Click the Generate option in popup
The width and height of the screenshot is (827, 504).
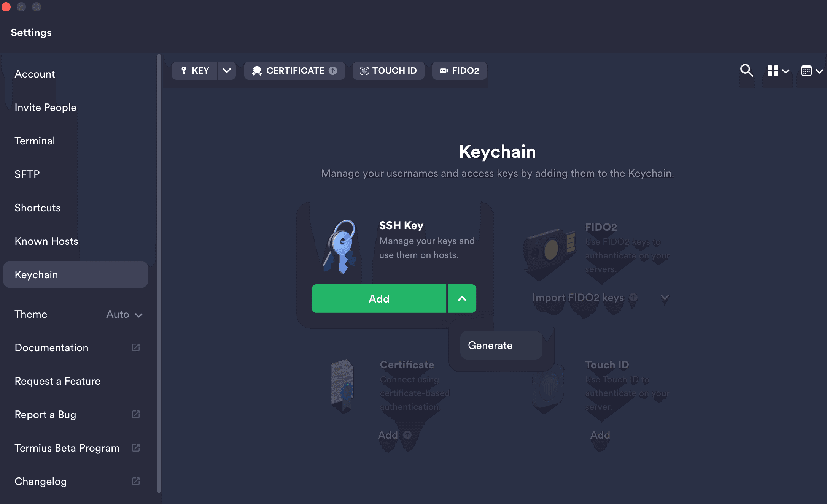[x=490, y=345]
